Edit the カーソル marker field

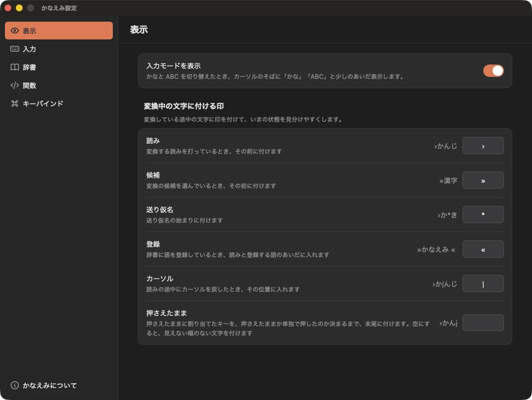[x=483, y=284]
